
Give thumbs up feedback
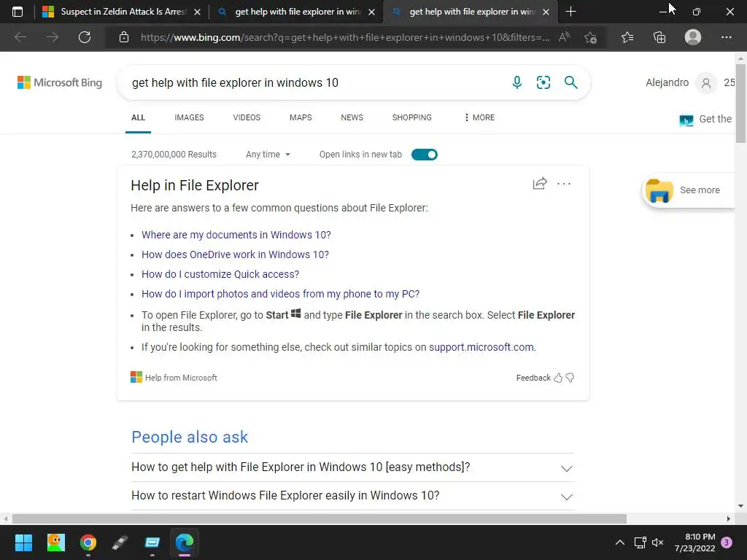coord(558,378)
